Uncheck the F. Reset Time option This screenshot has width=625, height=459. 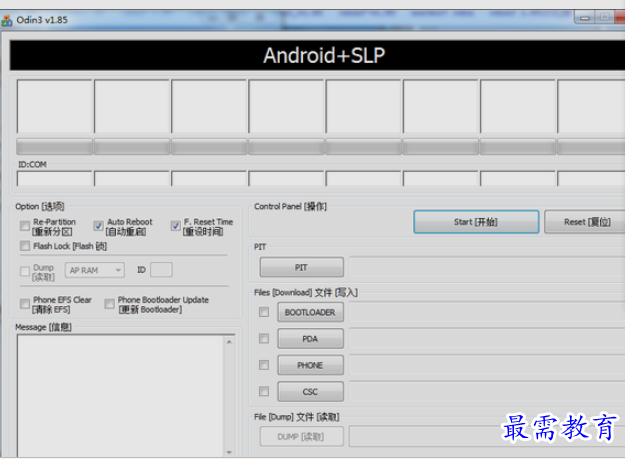[175, 226]
